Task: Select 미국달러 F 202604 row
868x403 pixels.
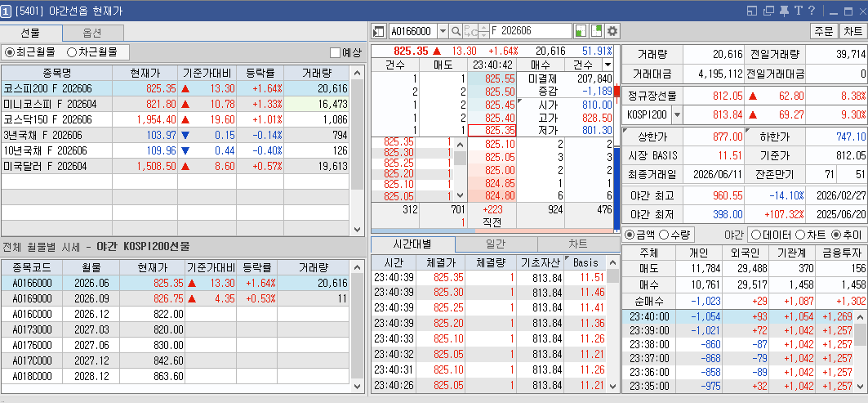Action: coord(176,166)
